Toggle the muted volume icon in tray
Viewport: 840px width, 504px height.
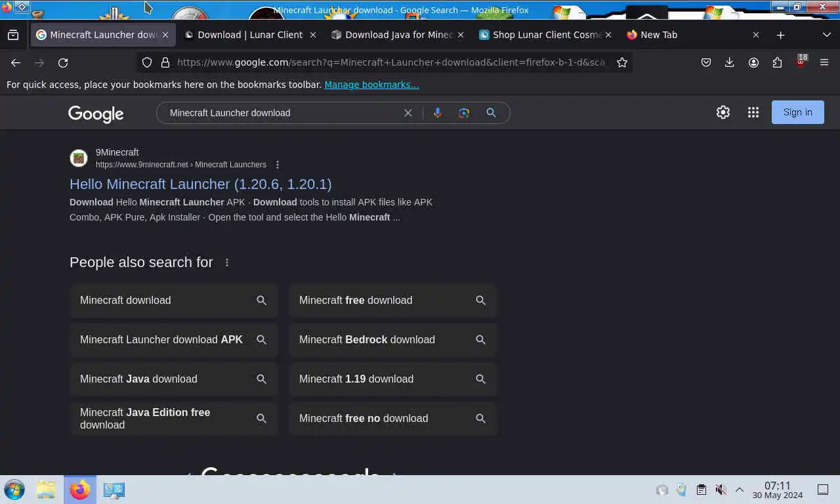(x=721, y=490)
